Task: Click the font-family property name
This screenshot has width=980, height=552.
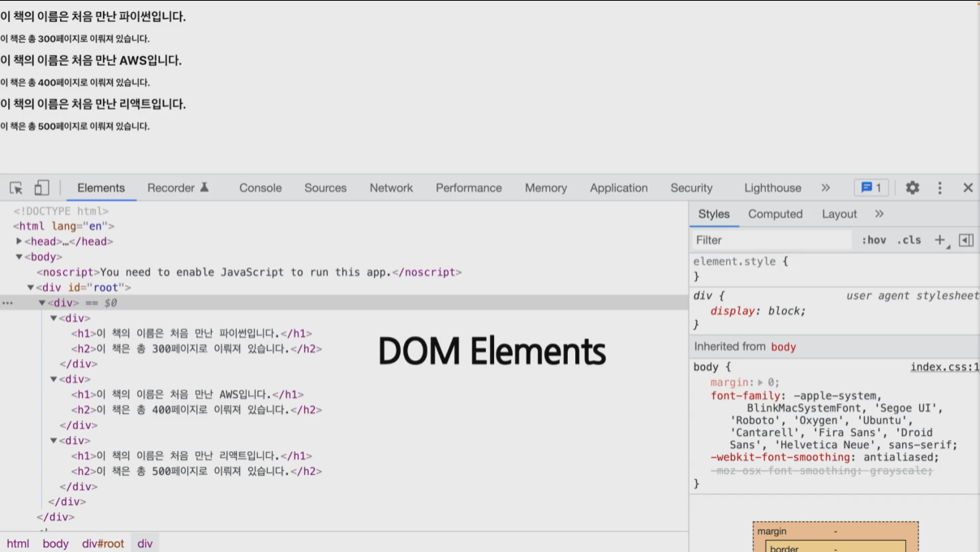Action: pyautogui.click(x=744, y=395)
